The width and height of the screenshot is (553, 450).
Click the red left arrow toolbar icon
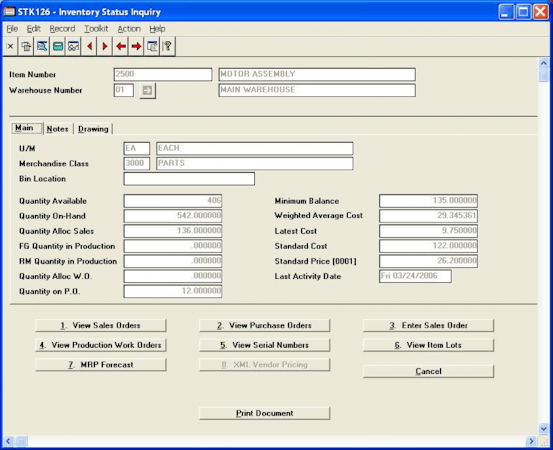coord(121,46)
